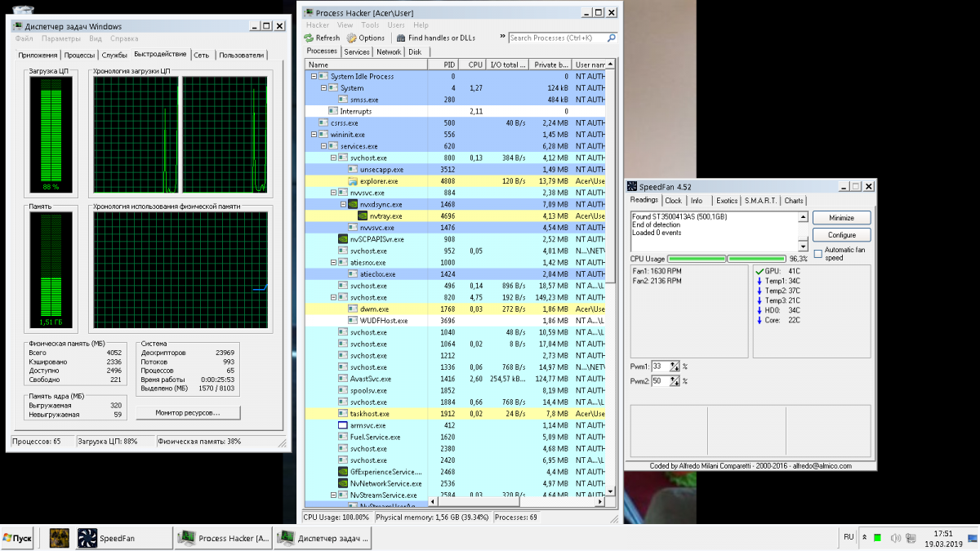
Task: Click the Монитор ресурсов button
Action: [x=188, y=413]
